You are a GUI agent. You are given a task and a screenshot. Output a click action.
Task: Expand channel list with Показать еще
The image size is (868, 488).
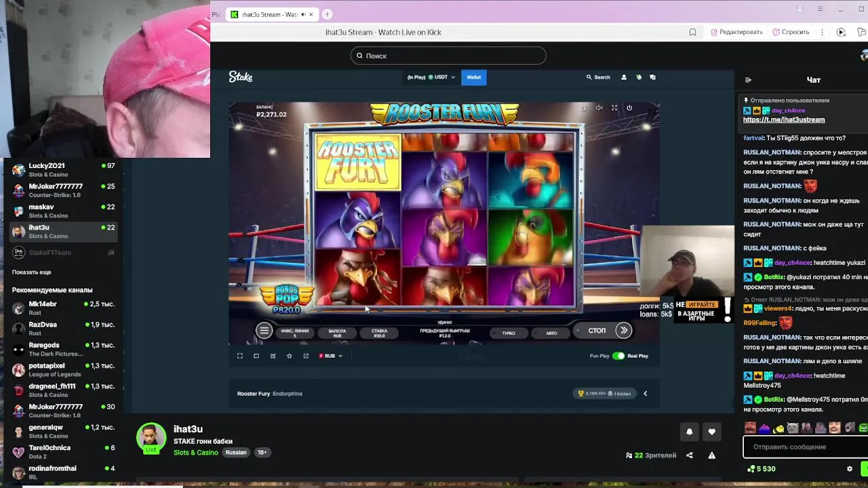click(x=31, y=272)
